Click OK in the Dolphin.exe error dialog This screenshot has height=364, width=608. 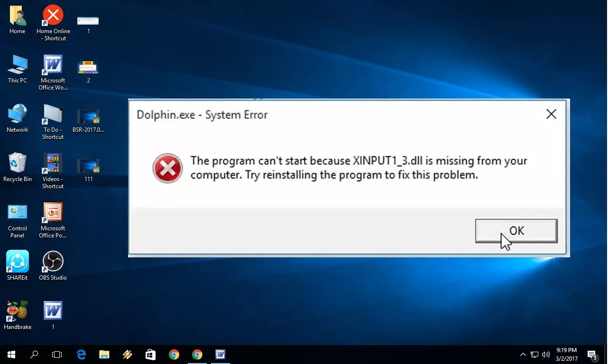click(x=516, y=231)
